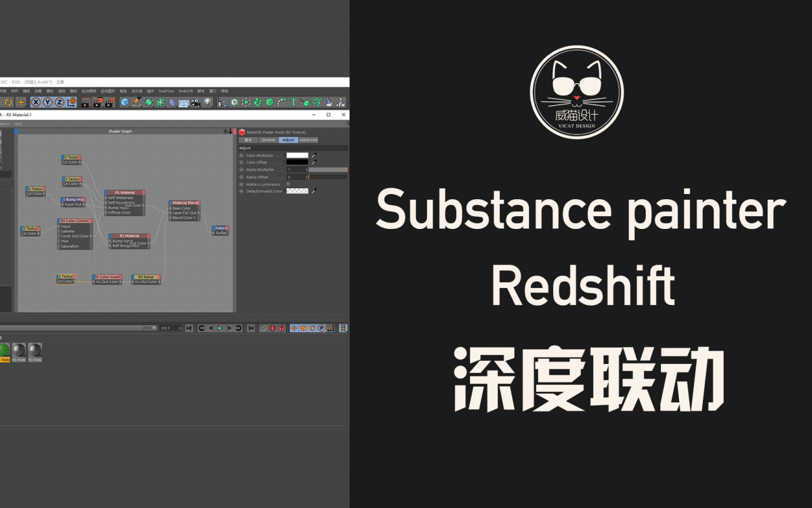
Task: Add a Cube primitive from toolbar
Action: point(124,102)
